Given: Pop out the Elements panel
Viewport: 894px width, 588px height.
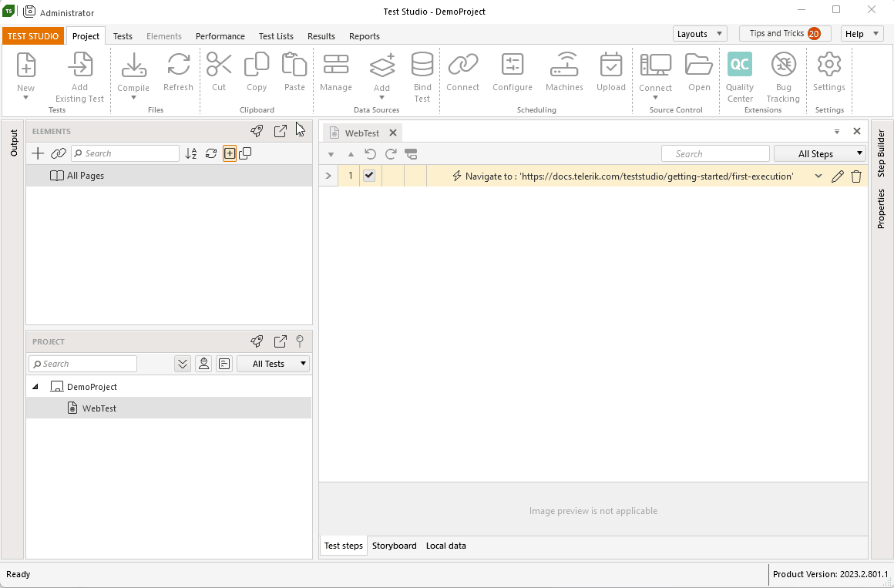Looking at the screenshot, I should tap(280, 131).
